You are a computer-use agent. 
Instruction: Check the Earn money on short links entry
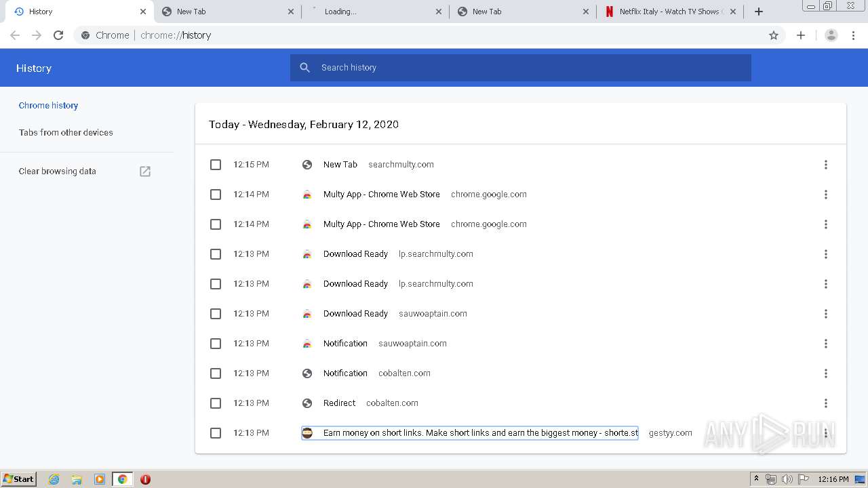point(216,433)
